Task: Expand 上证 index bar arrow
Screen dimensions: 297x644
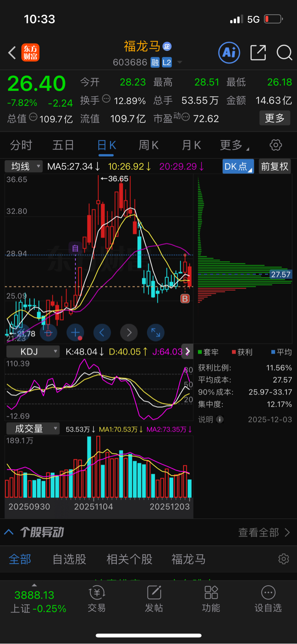Action: 34,585
